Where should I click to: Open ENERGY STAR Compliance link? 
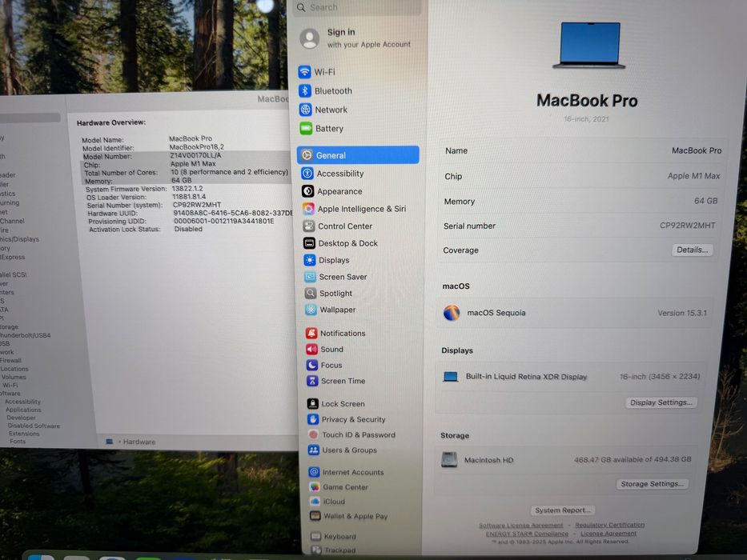pyautogui.click(x=527, y=534)
